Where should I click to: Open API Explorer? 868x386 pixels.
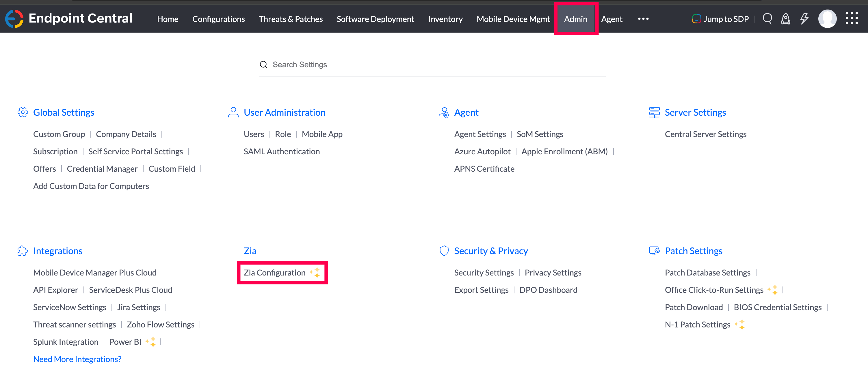(55, 290)
